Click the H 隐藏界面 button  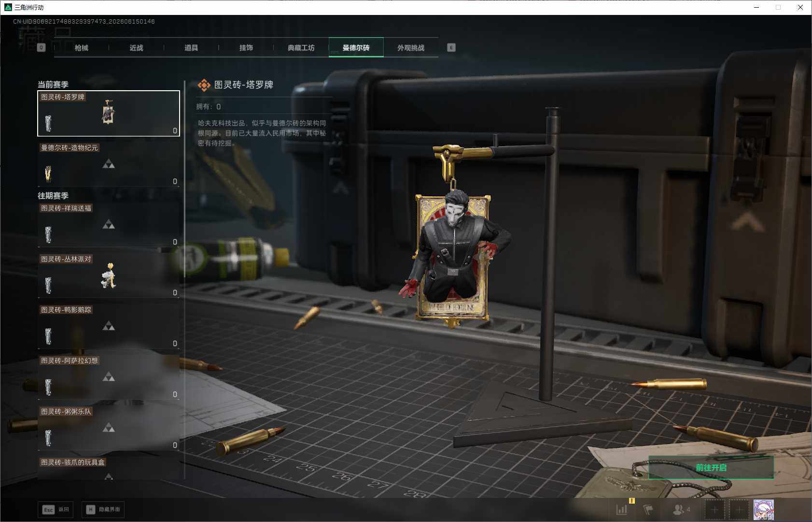pyautogui.click(x=103, y=509)
